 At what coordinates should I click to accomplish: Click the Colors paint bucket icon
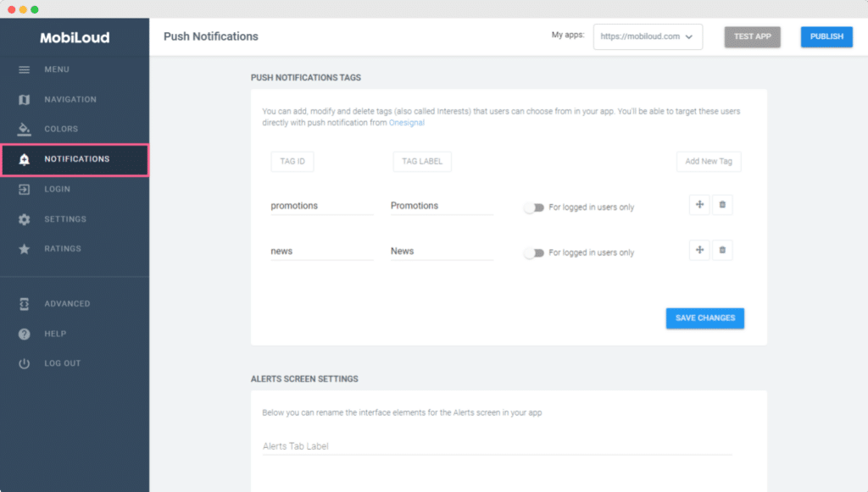[25, 130]
